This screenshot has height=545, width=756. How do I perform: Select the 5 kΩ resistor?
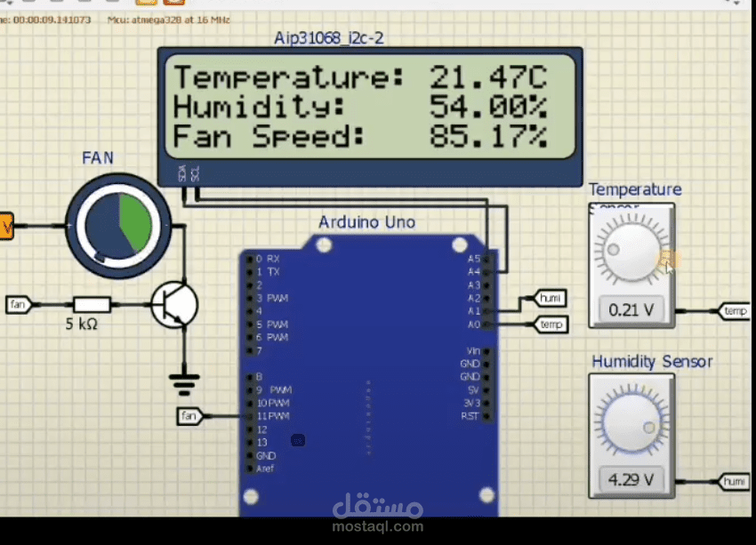(92, 305)
